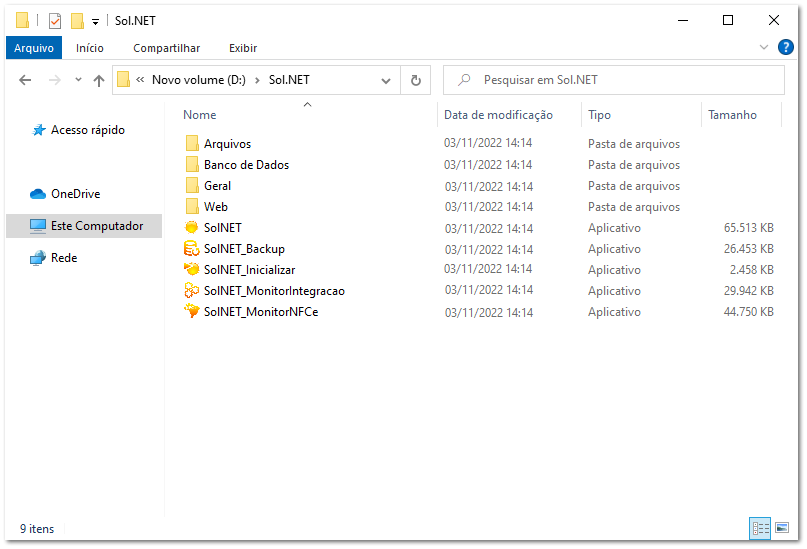
Task: Sort by the Tipo column header
Action: coord(600,115)
